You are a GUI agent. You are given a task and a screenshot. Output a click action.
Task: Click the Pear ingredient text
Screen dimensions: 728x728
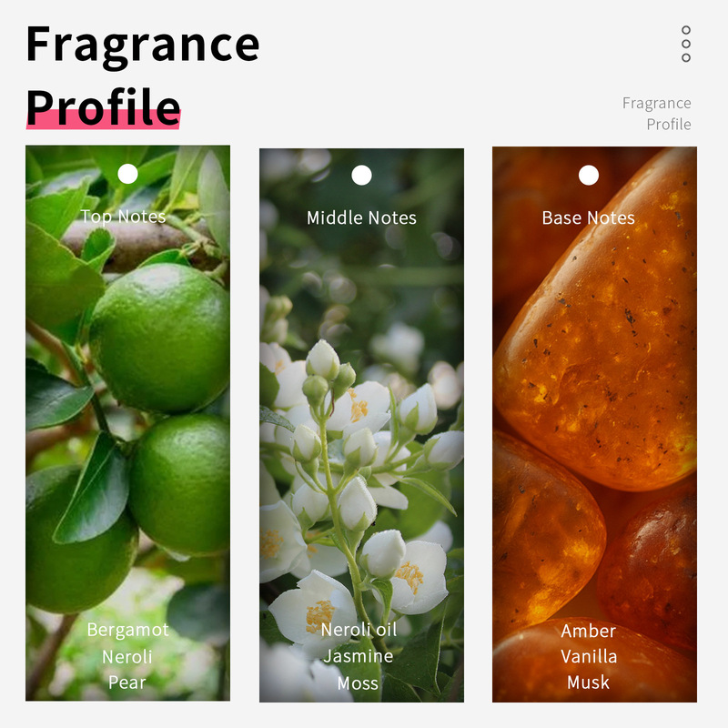point(127,682)
